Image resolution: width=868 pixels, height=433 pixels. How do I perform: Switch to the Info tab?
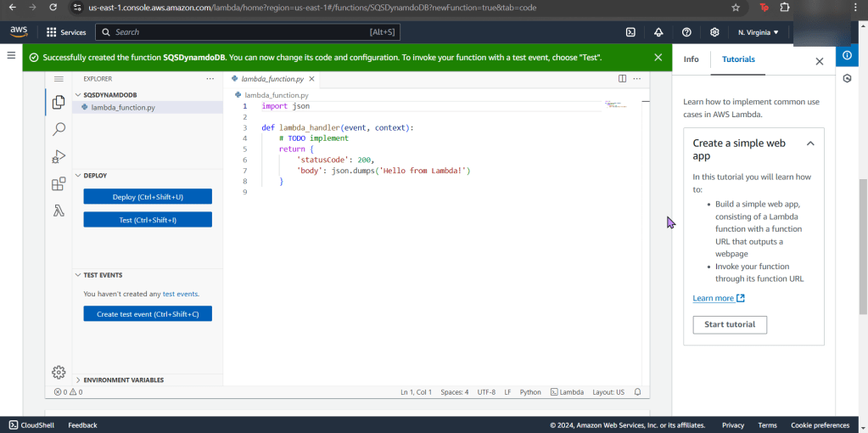691,59
